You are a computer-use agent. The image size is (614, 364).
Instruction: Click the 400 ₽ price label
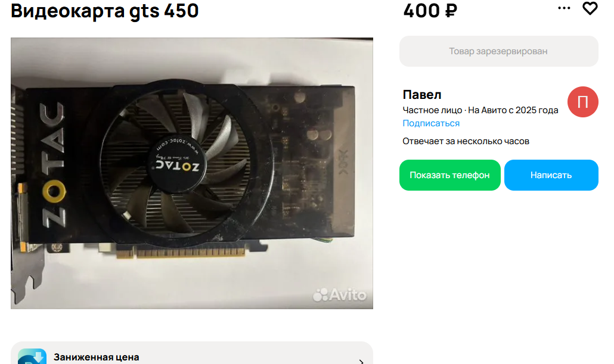click(x=430, y=11)
